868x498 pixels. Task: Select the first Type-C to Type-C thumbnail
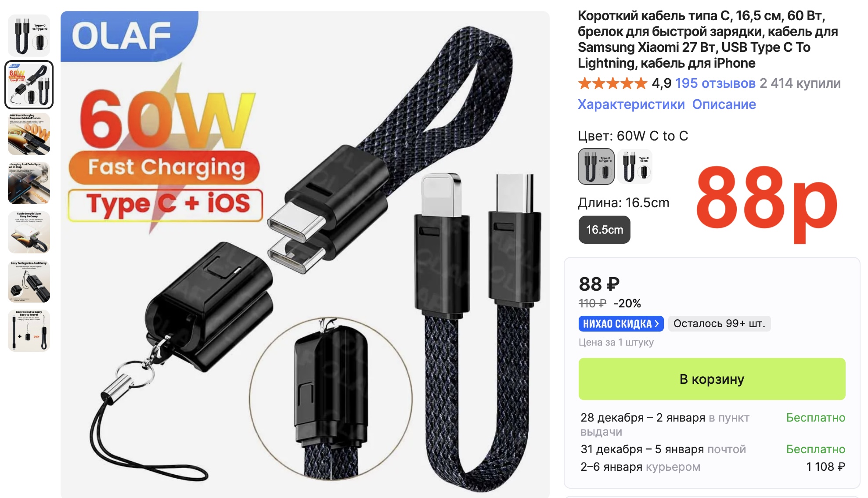pyautogui.click(x=29, y=36)
